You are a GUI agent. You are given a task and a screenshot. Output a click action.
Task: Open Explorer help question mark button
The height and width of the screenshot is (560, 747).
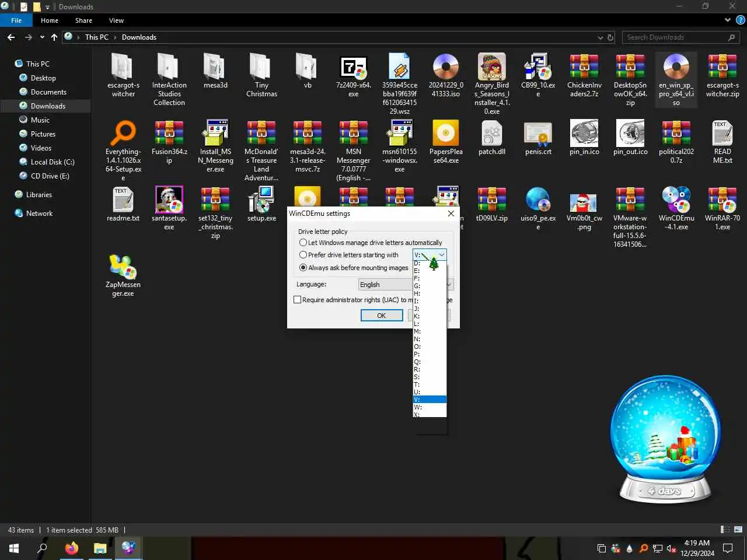click(740, 20)
